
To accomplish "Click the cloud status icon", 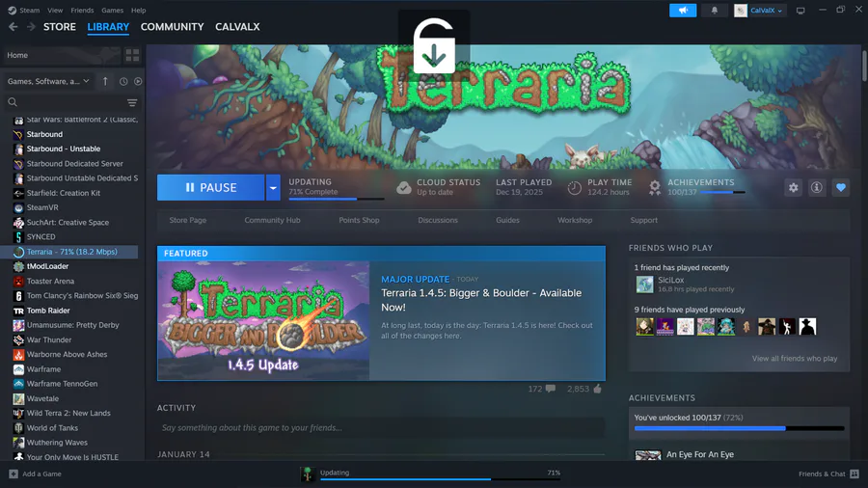I will click(x=404, y=187).
